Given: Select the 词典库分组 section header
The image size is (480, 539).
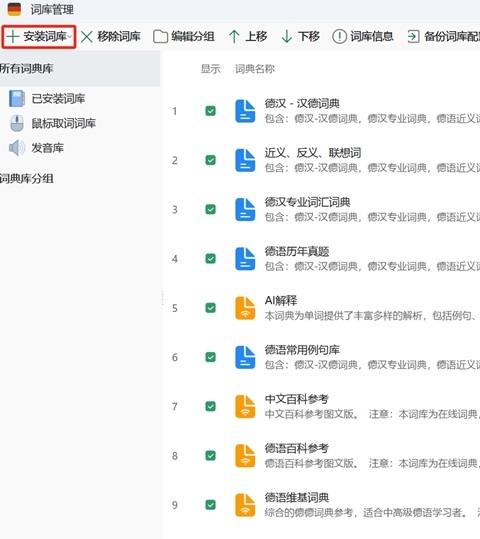Looking at the screenshot, I should (26, 178).
